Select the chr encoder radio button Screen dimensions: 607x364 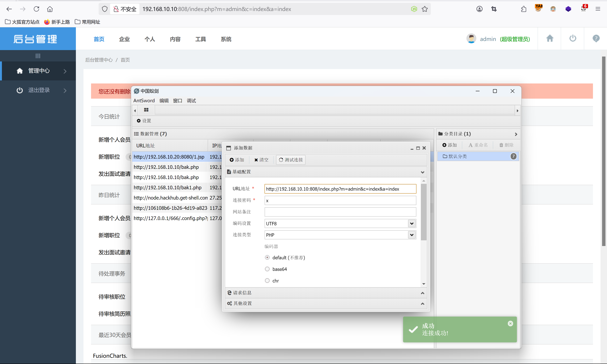267,281
